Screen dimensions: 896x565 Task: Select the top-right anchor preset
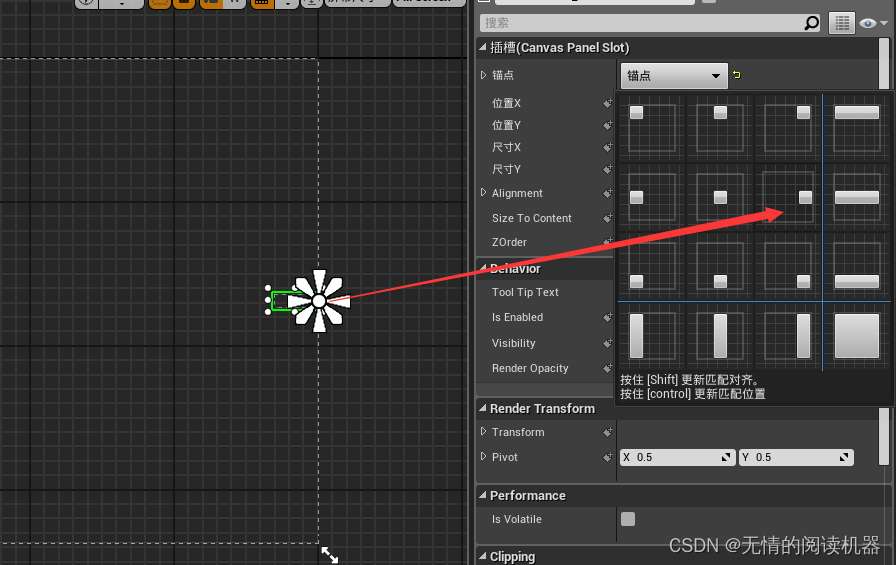coord(787,127)
